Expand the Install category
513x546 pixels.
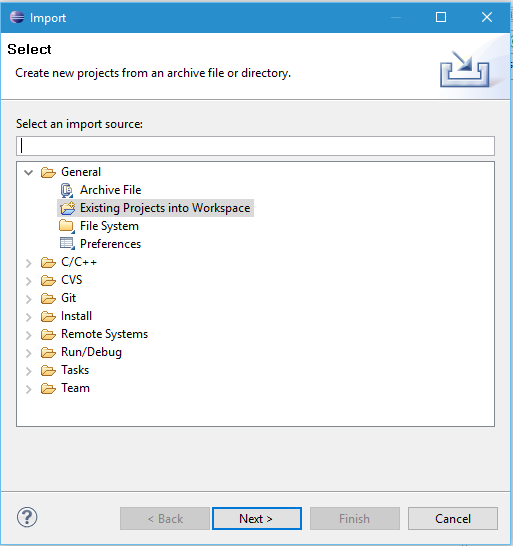pyautogui.click(x=29, y=317)
